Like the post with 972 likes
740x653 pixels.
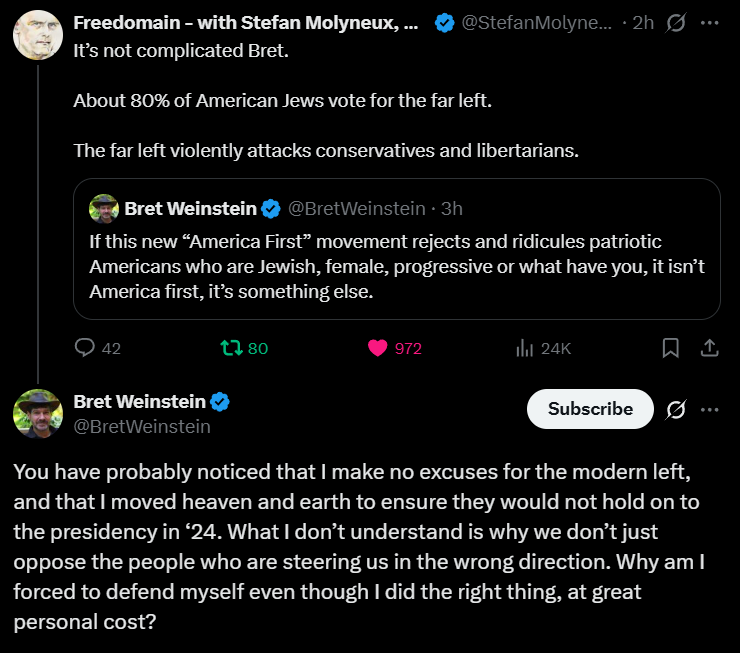pyautogui.click(x=378, y=348)
